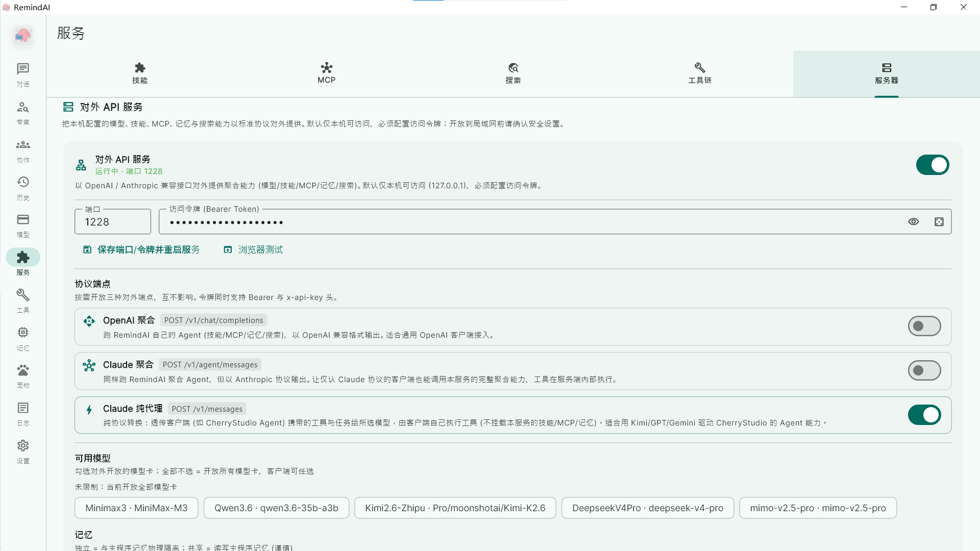Maximize or restore the RemindAI window
The width and height of the screenshot is (980, 551).
tap(934, 7)
